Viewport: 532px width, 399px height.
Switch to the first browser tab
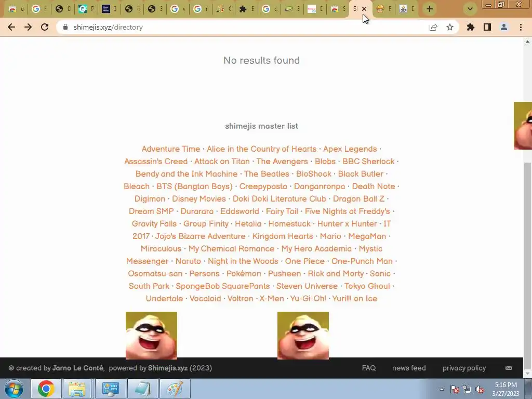[x=16, y=9]
